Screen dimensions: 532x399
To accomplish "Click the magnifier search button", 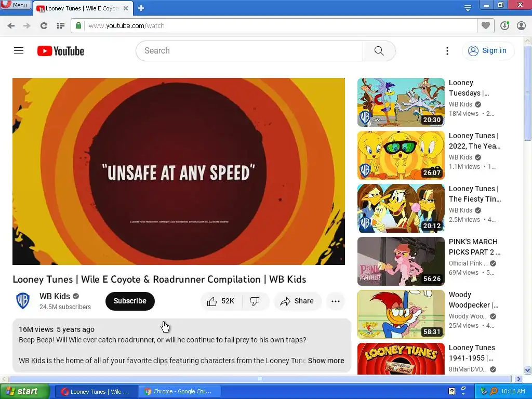I will click(x=379, y=51).
